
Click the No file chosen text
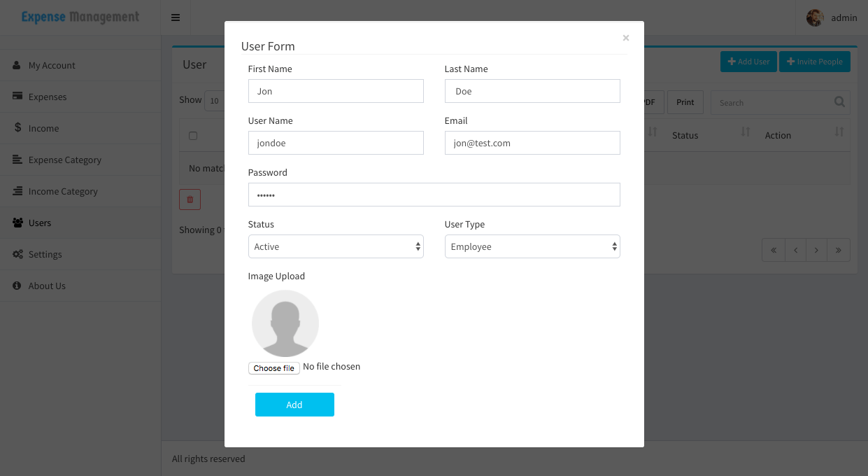click(x=332, y=366)
